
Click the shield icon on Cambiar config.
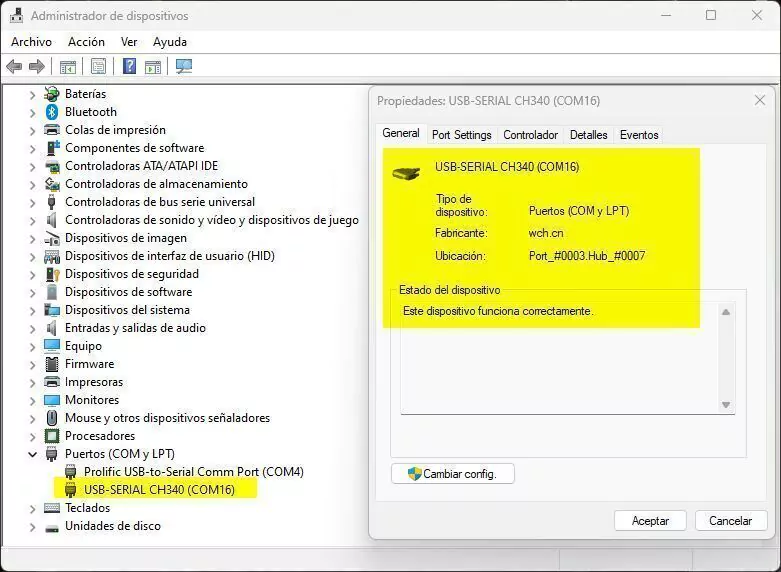coord(414,473)
